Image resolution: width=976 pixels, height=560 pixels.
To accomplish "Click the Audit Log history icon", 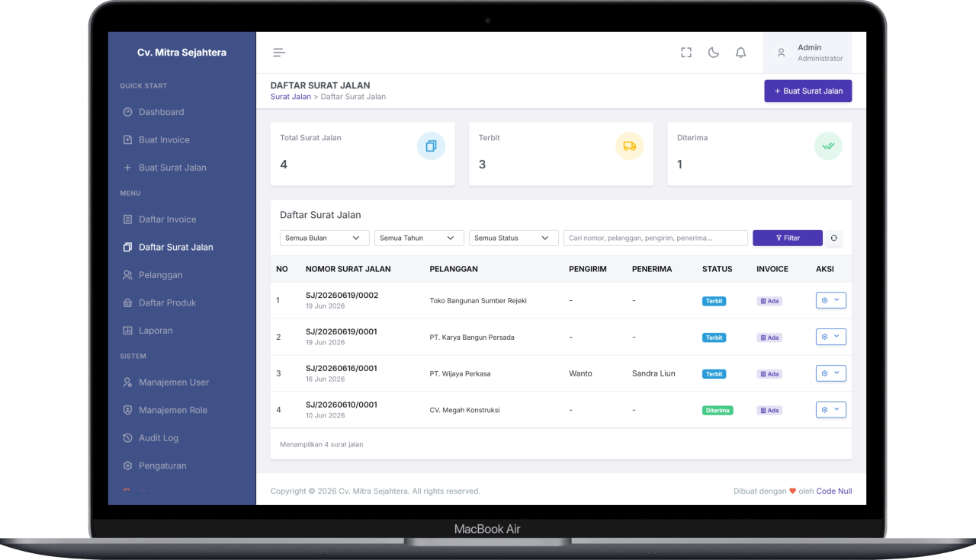I will tap(127, 438).
